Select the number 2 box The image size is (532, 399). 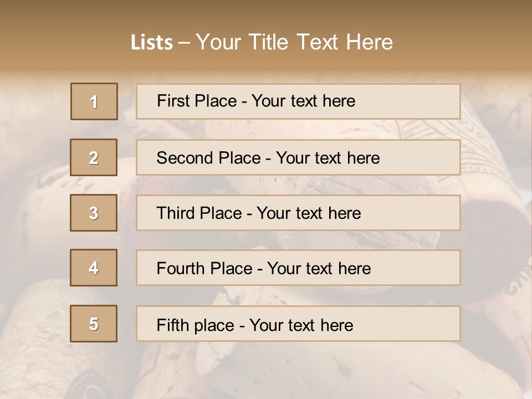(94, 158)
